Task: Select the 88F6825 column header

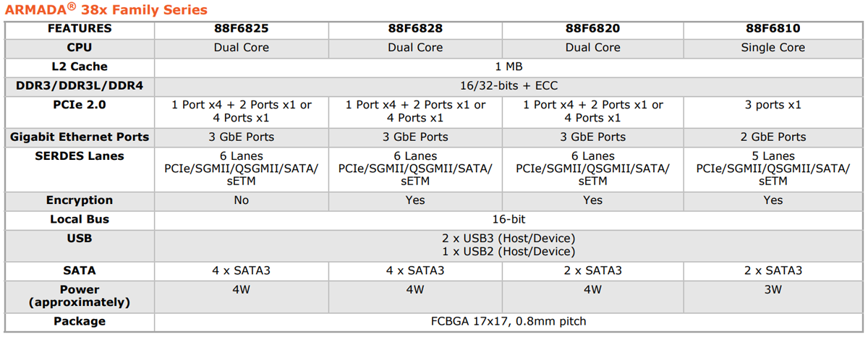Action: pyautogui.click(x=242, y=29)
